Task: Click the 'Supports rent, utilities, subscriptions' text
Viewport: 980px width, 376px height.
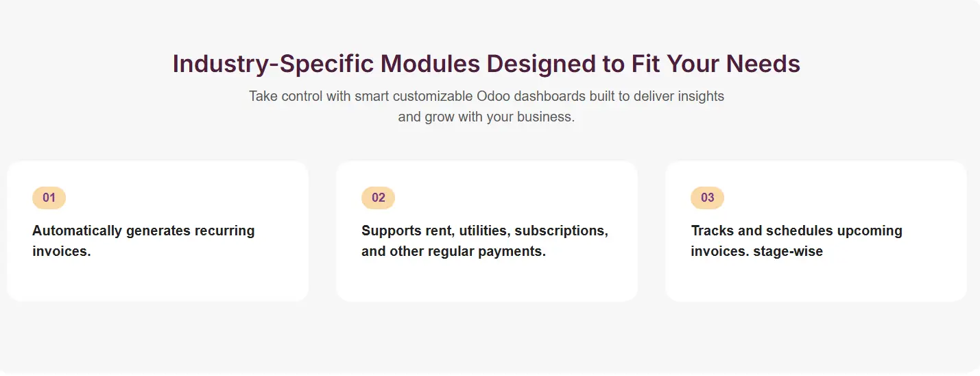Action: click(x=484, y=231)
